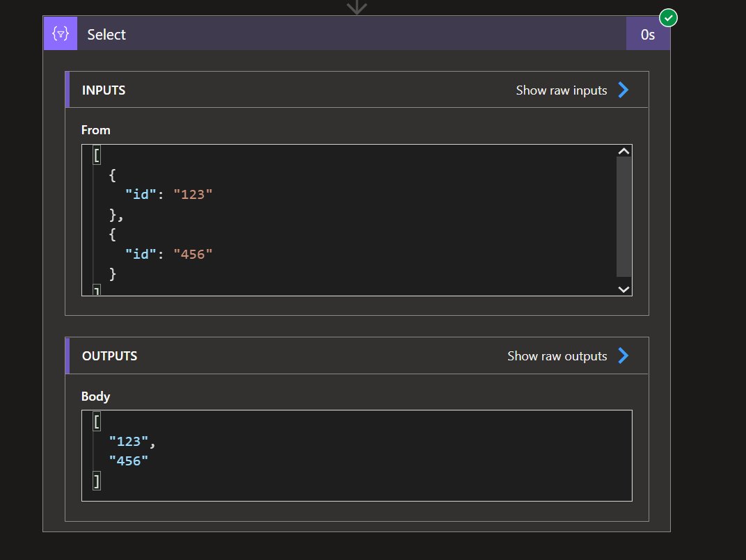Click the first "id" key in From
Screen dimensions: 746x560
point(141,194)
